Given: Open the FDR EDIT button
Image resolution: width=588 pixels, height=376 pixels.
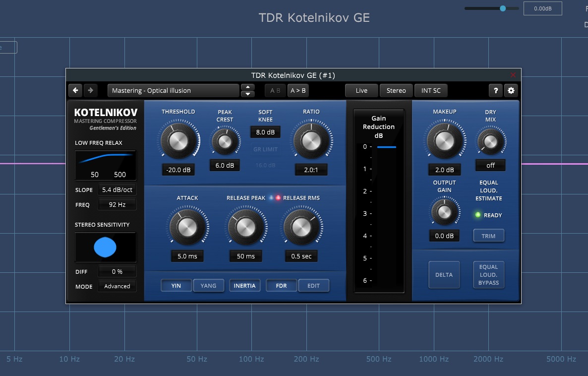Looking at the screenshot, I should tap(313, 286).
